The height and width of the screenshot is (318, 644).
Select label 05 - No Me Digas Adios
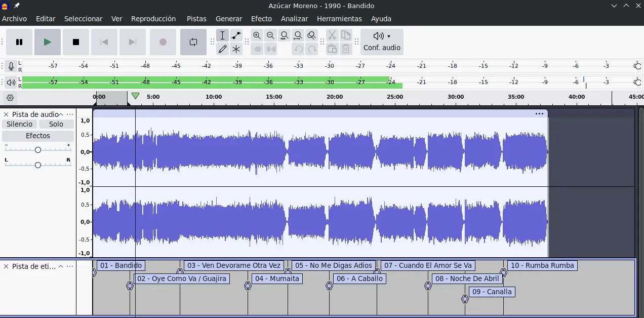(334, 265)
